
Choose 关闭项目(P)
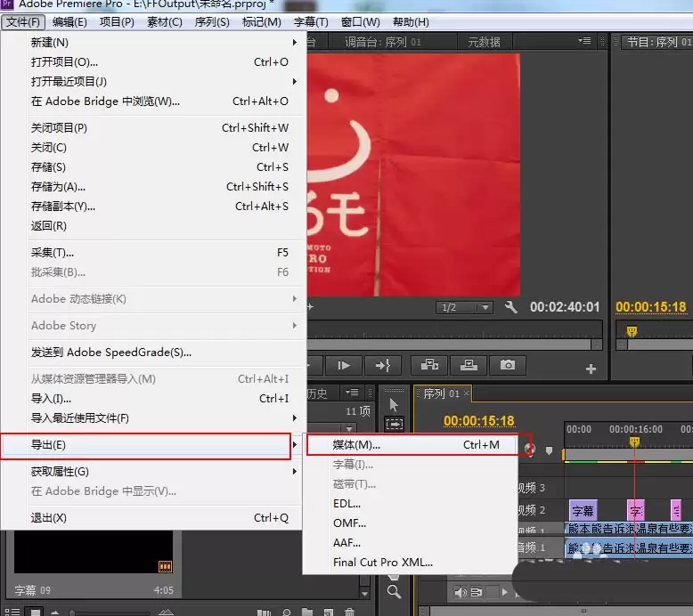[x=164, y=128]
